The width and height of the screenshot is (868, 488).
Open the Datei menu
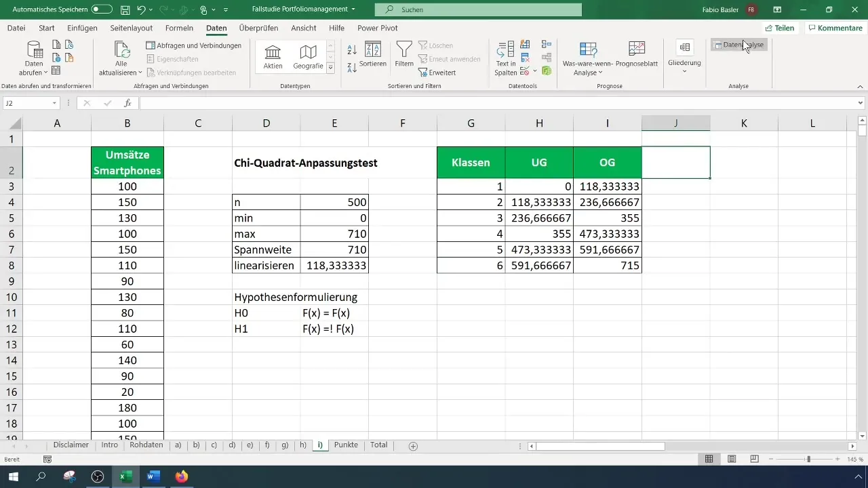click(x=16, y=28)
